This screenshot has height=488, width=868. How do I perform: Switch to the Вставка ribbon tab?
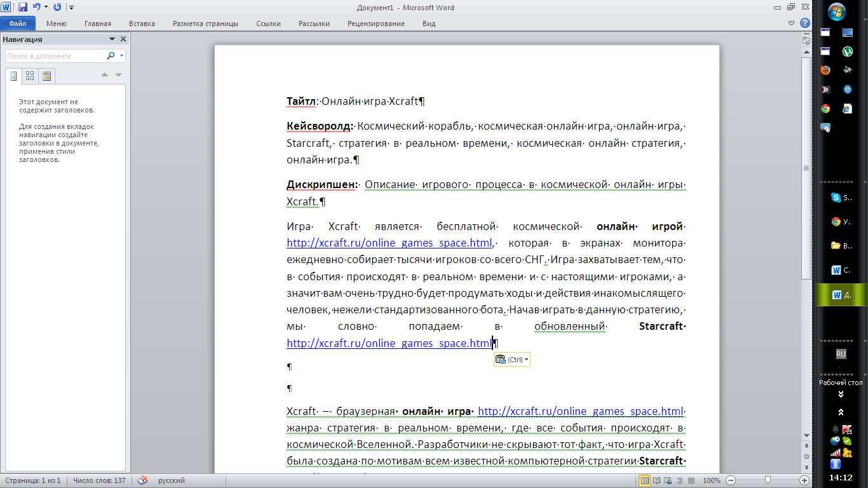click(142, 24)
